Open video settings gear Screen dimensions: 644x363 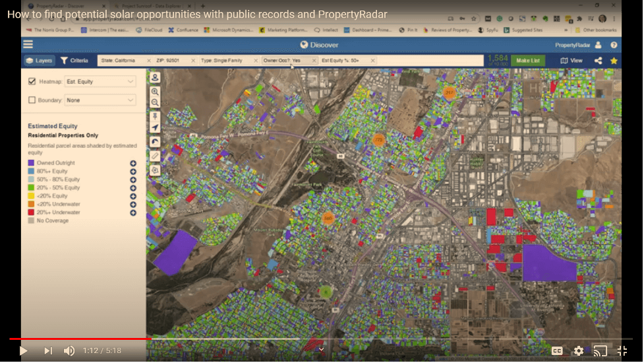tap(578, 350)
